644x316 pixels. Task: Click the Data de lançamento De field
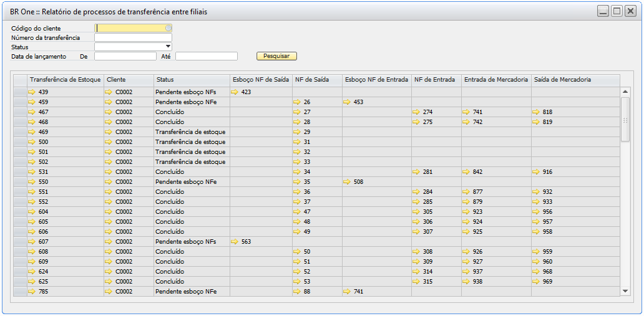[x=125, y=56]
